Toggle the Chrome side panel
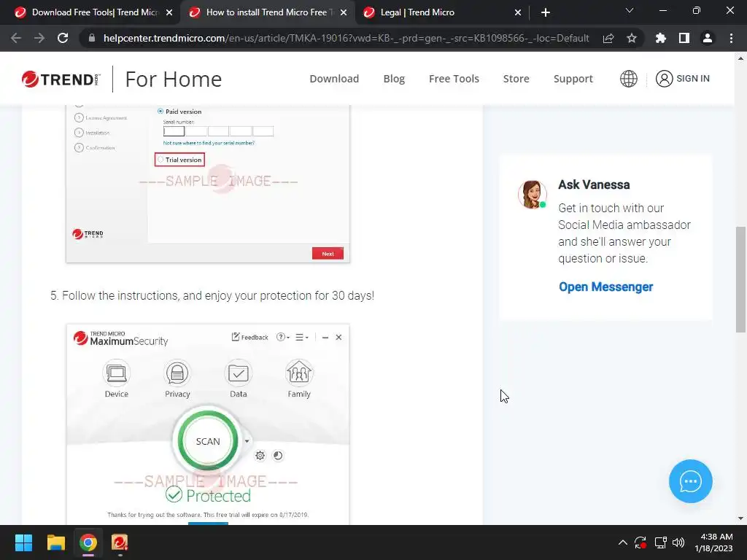Viewport: 747px width, 560px height. 684,38
